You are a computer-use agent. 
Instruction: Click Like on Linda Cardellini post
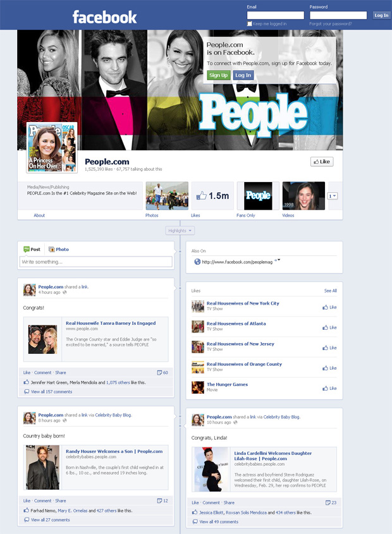[195, 502]
